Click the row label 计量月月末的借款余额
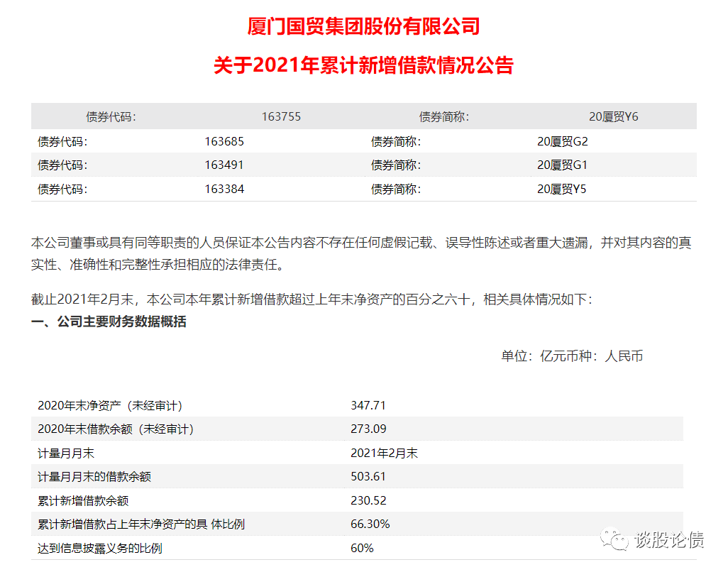 coord(94,477)
